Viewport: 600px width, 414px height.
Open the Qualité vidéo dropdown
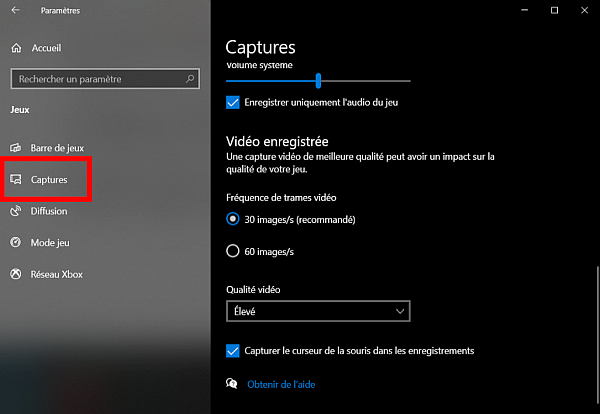click(318, 312)
